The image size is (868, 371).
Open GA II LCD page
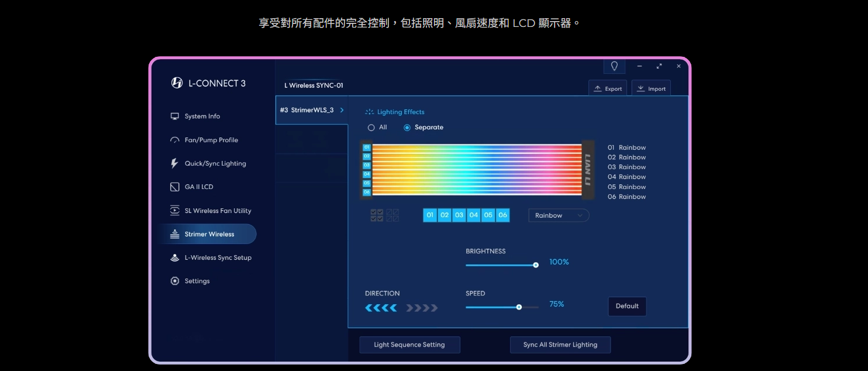[x=199, y=187]
